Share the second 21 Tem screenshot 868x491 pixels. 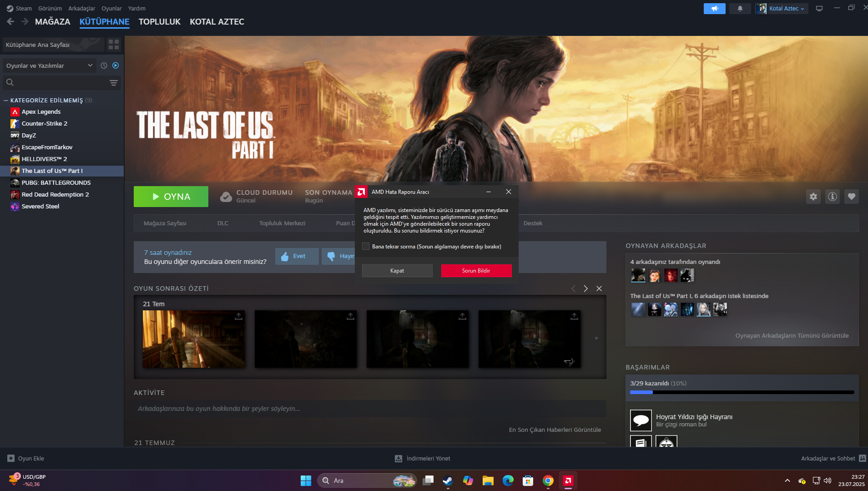[350, 316]
